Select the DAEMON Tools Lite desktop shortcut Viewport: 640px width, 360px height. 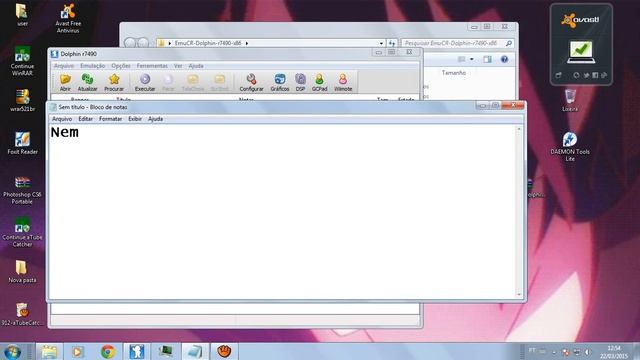tap(570, 146)
